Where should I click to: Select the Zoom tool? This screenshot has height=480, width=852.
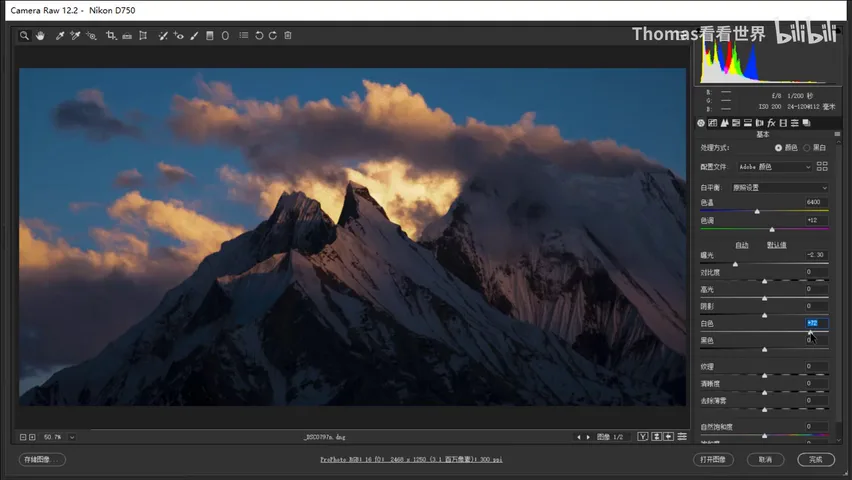24,35
